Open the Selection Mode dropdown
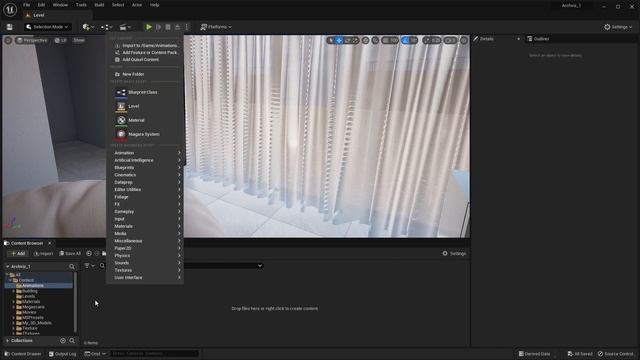This screenshot has width=640, height=360. coord(47,27)
